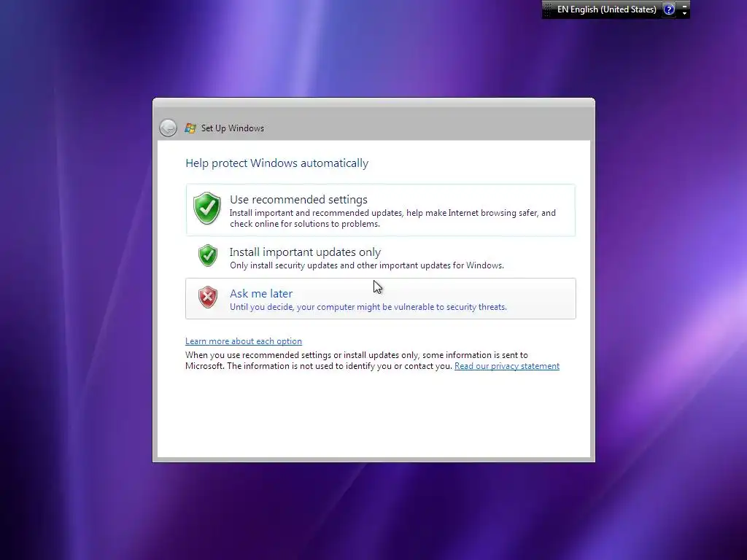Click text 'check online for solutions to problems.'
747x560 pixels.
(x=305, y=225)
